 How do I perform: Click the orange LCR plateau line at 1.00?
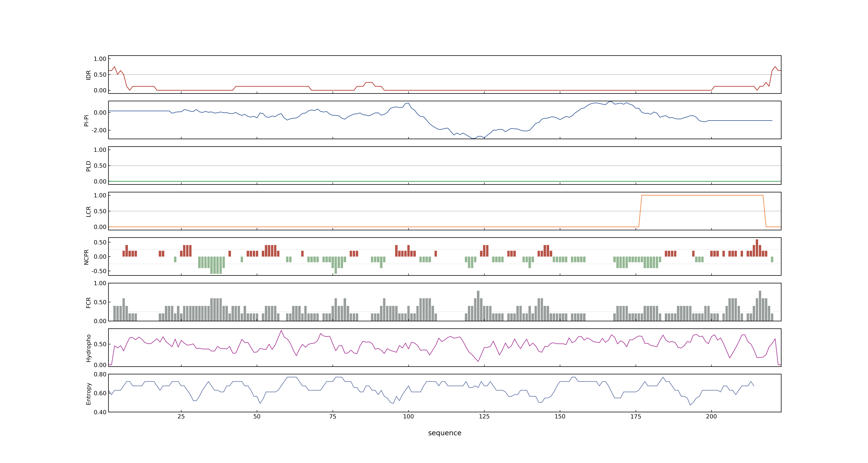(x=702, y=195)
